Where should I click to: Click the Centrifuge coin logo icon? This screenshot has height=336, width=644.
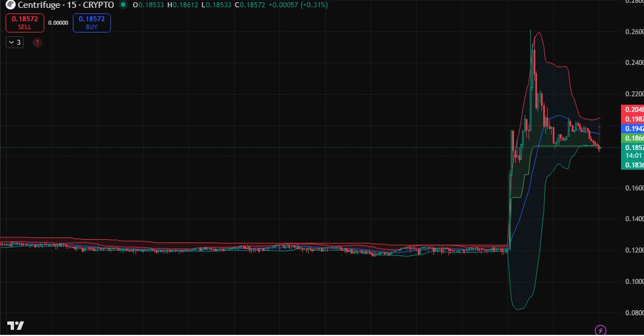(11, 5)
